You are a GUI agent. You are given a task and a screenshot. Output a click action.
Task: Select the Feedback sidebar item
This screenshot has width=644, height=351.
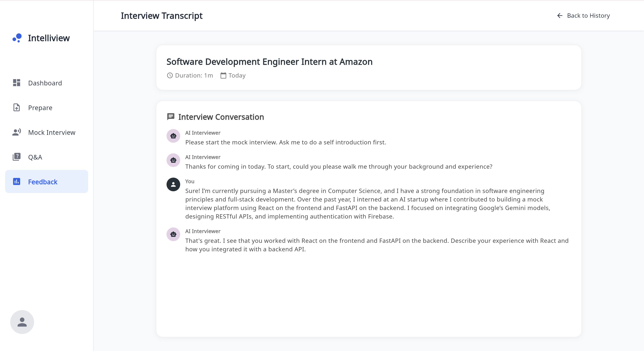pyautogui.click(x=43, y=182)
